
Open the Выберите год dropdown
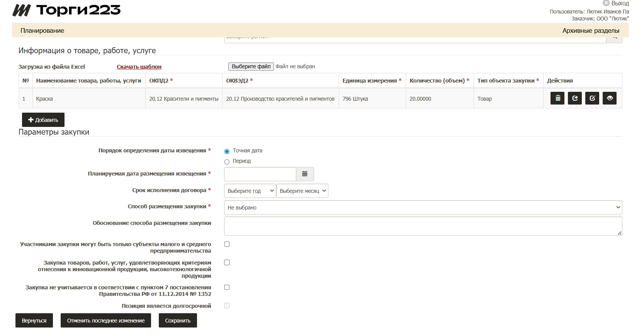(250, 191)
